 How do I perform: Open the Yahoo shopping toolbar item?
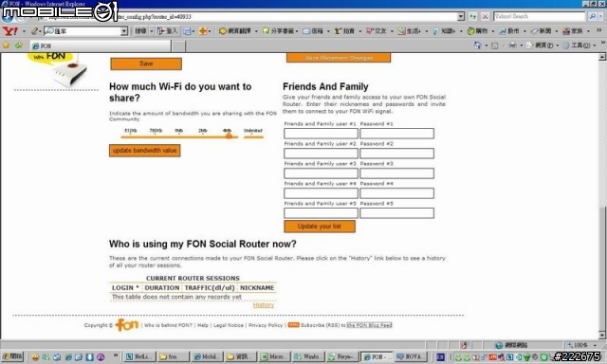click(477, 31)
